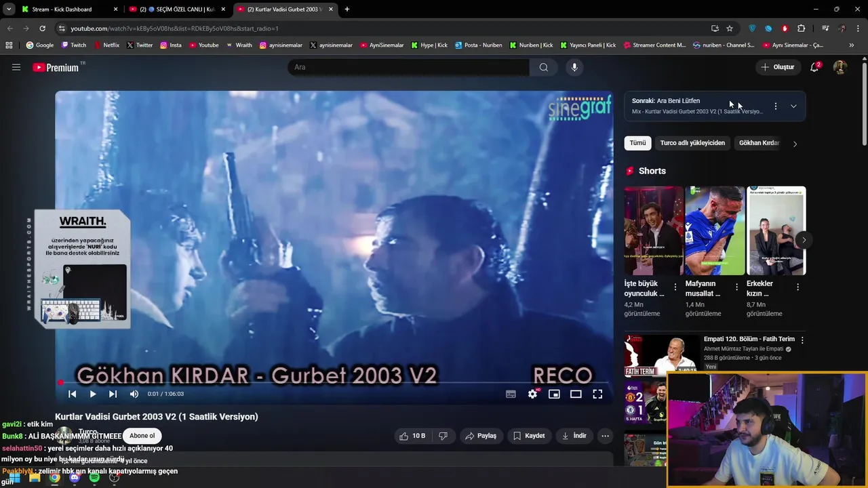Reload the page

(x=42, y=28)
